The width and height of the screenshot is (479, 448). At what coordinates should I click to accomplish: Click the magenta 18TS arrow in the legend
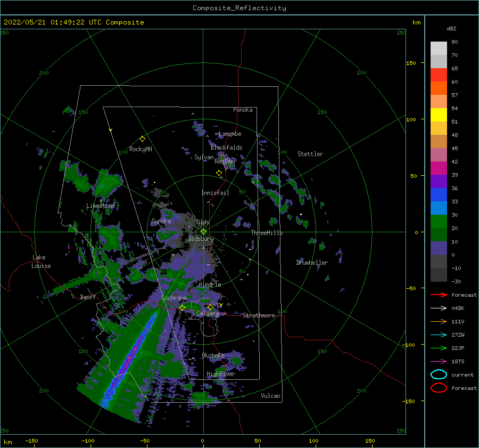click(439, 362)
